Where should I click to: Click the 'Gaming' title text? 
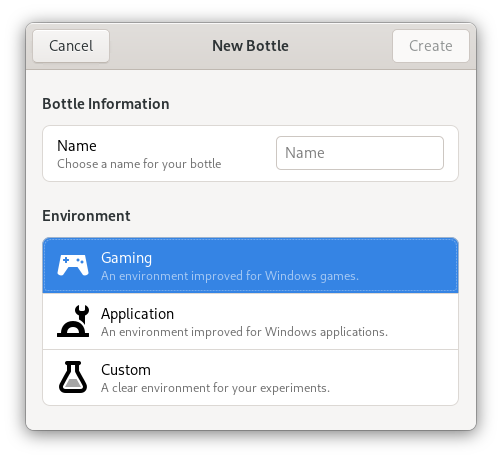(x=126, y=258)
